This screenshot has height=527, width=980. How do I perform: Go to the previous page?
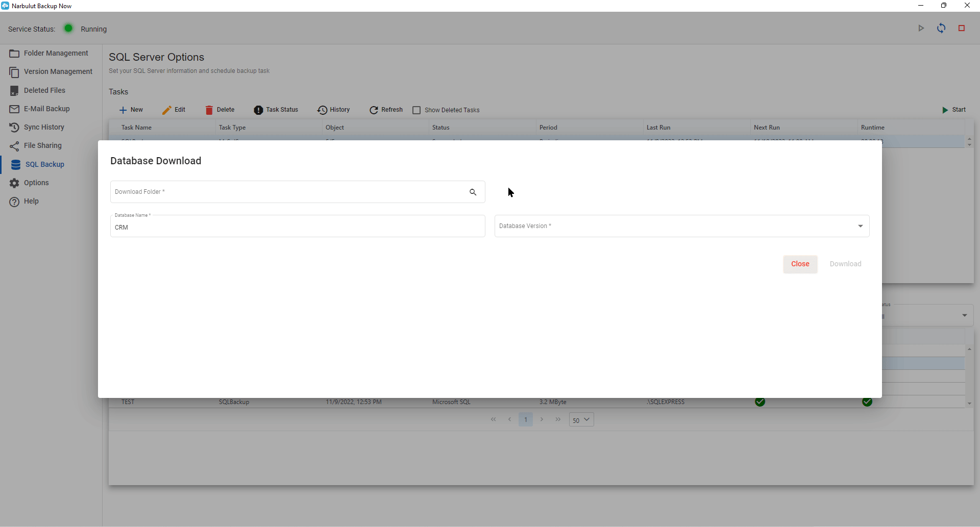pyautogui.click(x=509, y=419)
